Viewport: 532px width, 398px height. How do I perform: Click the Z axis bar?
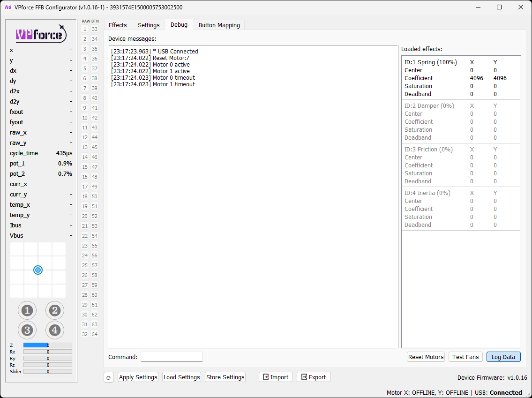coord(48,345)
